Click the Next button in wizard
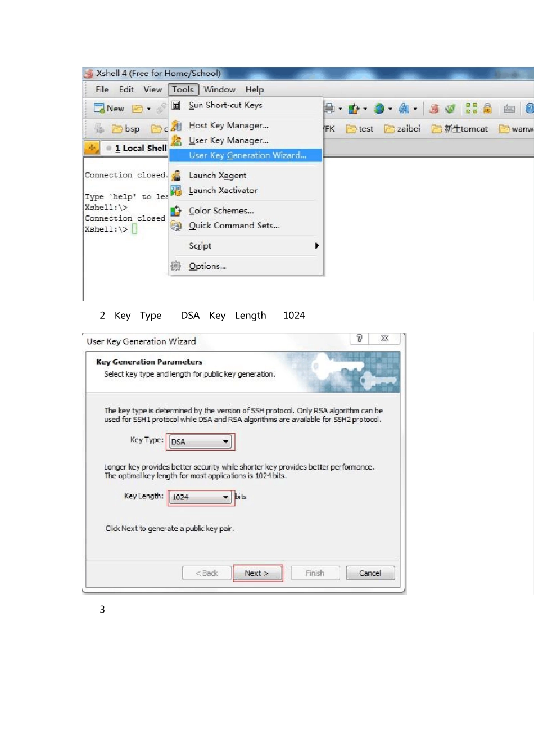 [x=257, y=573]
